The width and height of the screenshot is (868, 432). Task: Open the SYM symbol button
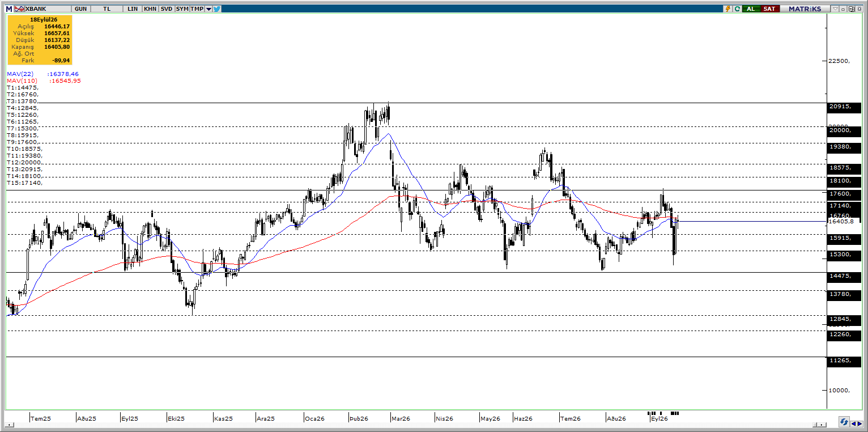(x=182, y=9)
